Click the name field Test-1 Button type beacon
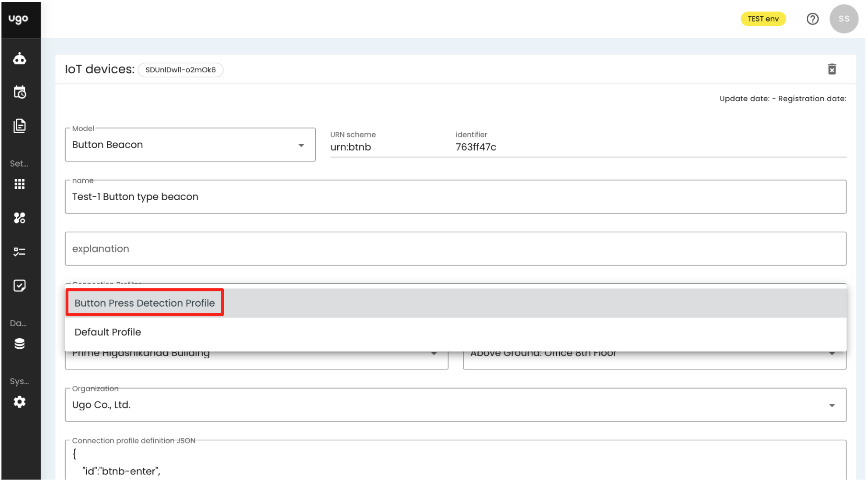This screenshot has height=482, width=868. coord(455,197)
